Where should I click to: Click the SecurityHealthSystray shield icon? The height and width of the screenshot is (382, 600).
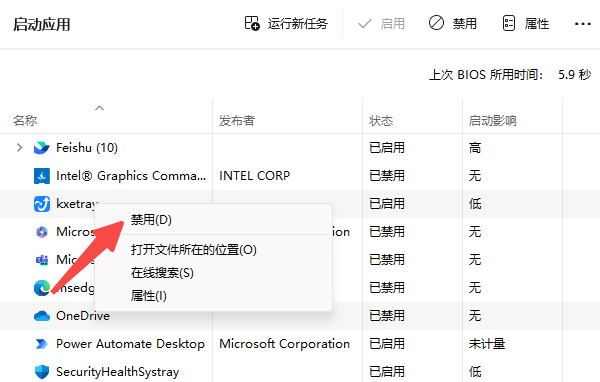click(x=42, y=372)
